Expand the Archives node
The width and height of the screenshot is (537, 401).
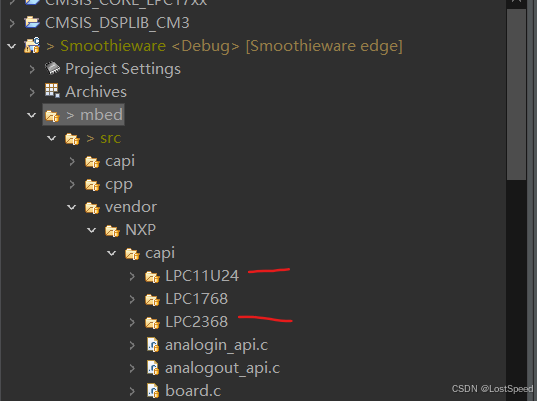[32, 92]
